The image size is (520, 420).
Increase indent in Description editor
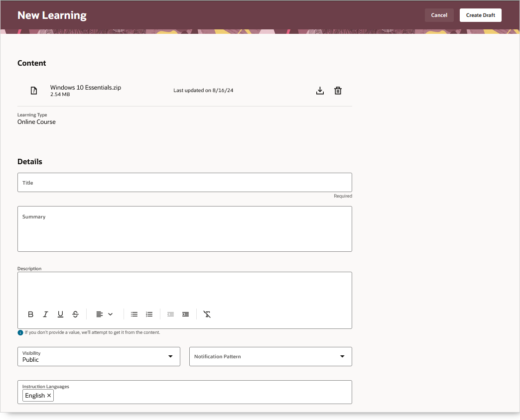185,314
